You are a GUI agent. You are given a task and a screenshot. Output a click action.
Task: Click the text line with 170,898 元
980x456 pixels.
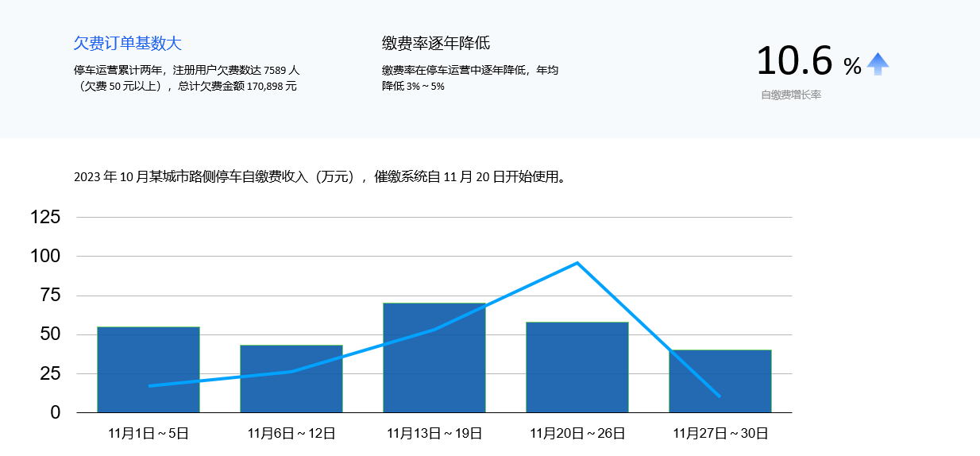click(x=185, y=86)
